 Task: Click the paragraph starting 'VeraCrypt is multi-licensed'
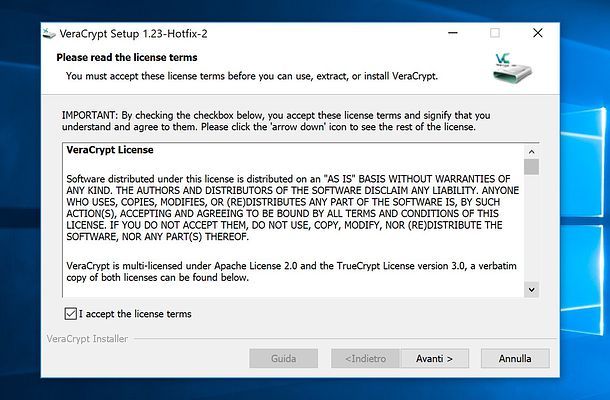click(x=291, y=272)
